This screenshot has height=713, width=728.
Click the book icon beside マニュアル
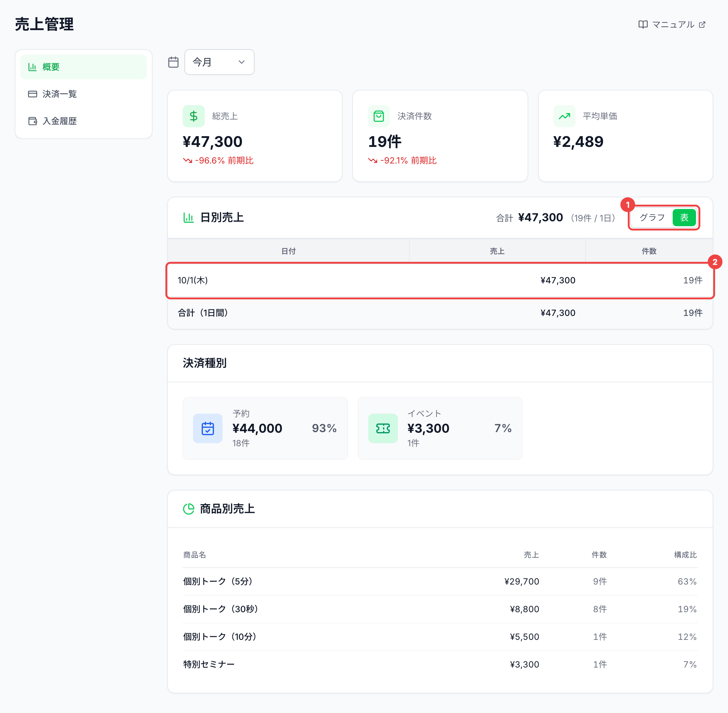pyautogui.click(x=643, y=25)
